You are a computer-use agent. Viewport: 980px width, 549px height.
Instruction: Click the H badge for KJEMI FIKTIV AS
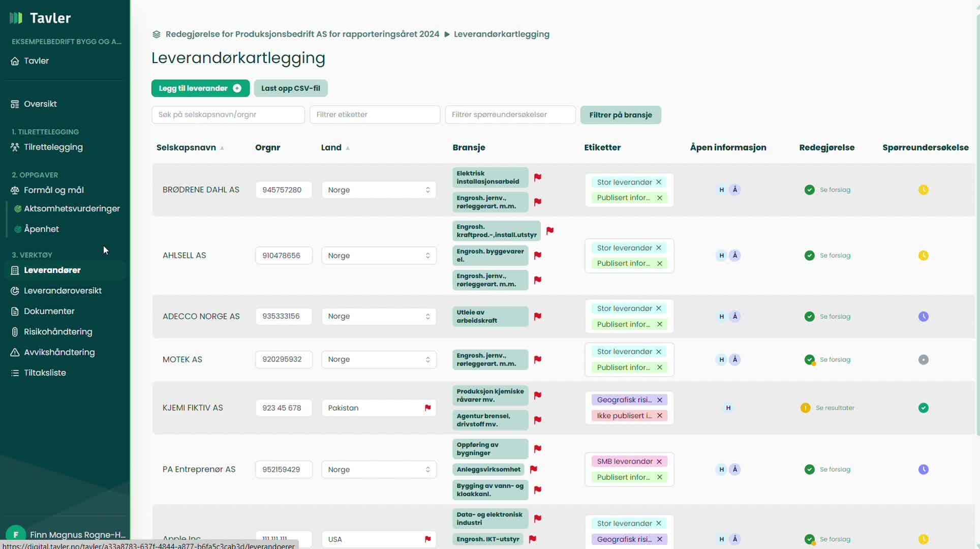pos(728,408)
